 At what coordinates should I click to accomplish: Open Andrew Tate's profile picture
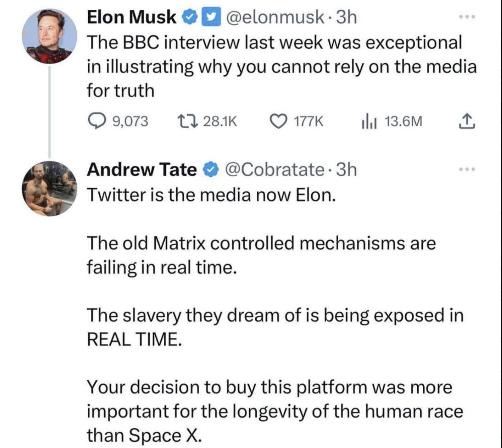pos(50,188)
